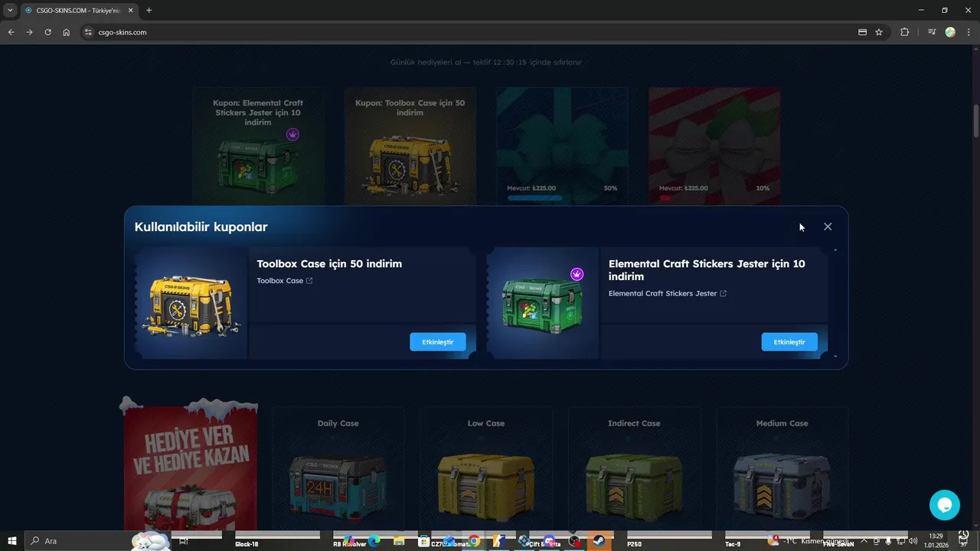
Task: Click the red 10% progress bar
Action: (665, 198)
